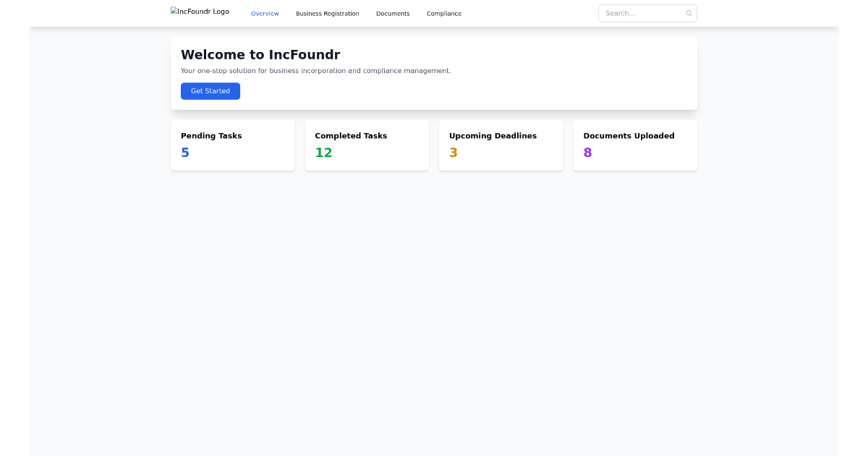
Task: Click the search magnifier icon
Action: pos(688,13)
